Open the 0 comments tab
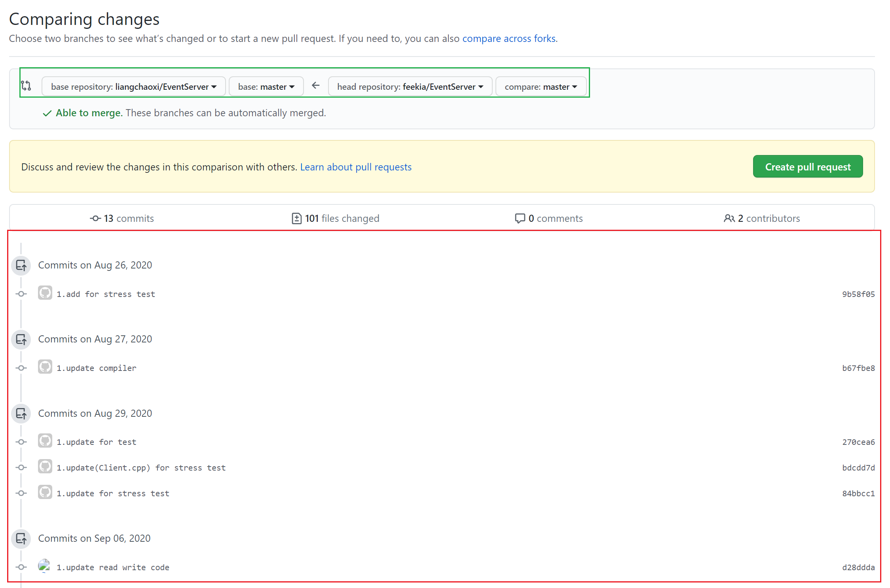 tap(549, 218)
